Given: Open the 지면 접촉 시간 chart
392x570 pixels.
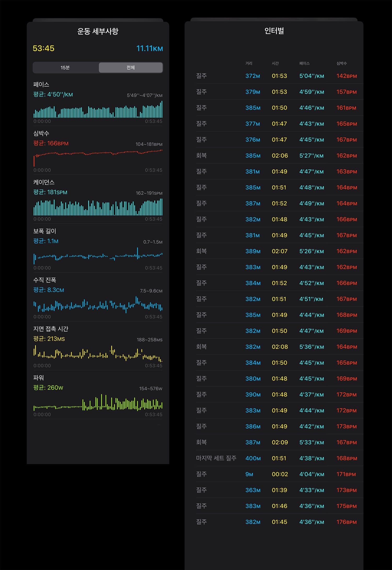Looking at the screenshot, I should click(x=98, y=353).
